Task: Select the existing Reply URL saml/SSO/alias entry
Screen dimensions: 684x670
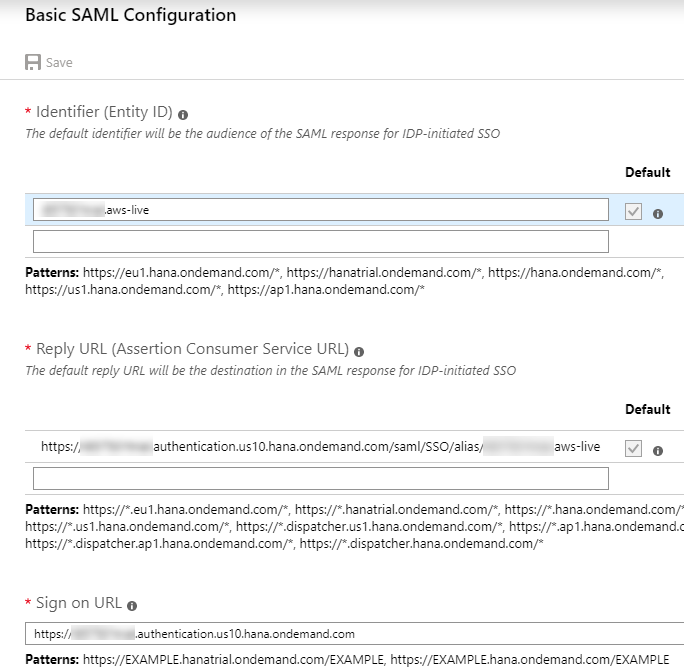Action: (x=320, y=447)
